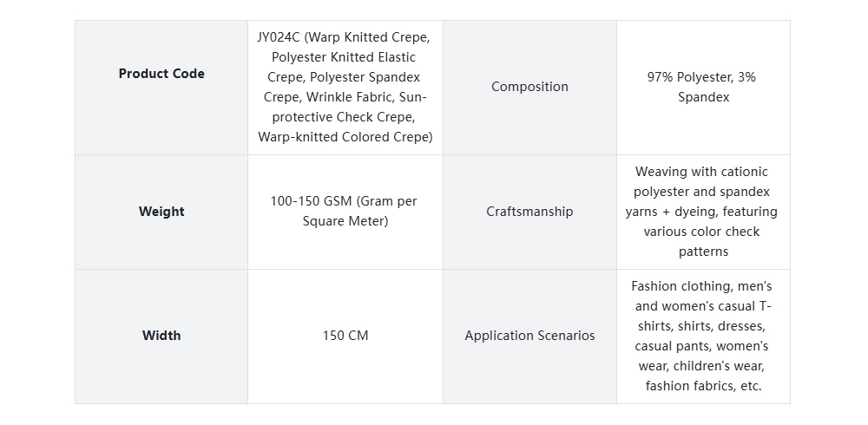Image resolution: width=868 pixels, height=425 pixels.
Task: Select the fashion clothing applications description cell
Action: click(701, 336)
